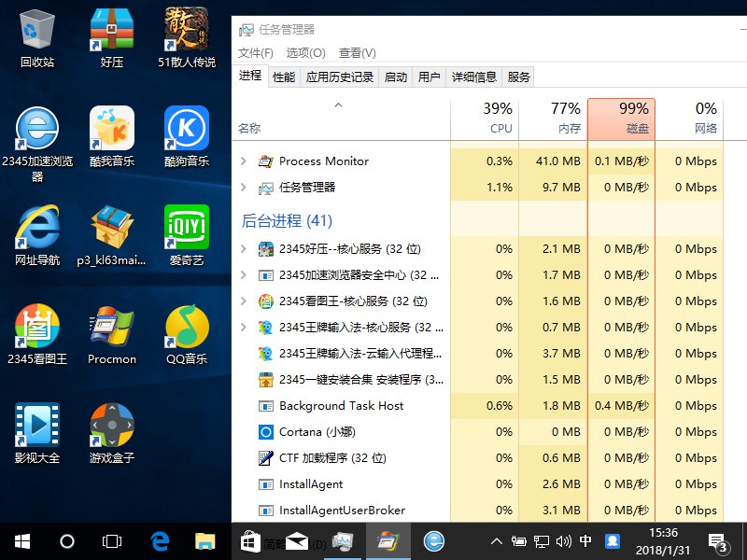The height and width of the screenshot is (560, 747).
Task: Launch QQ音乐 desktop shortcut
Action: coord(187,334)
